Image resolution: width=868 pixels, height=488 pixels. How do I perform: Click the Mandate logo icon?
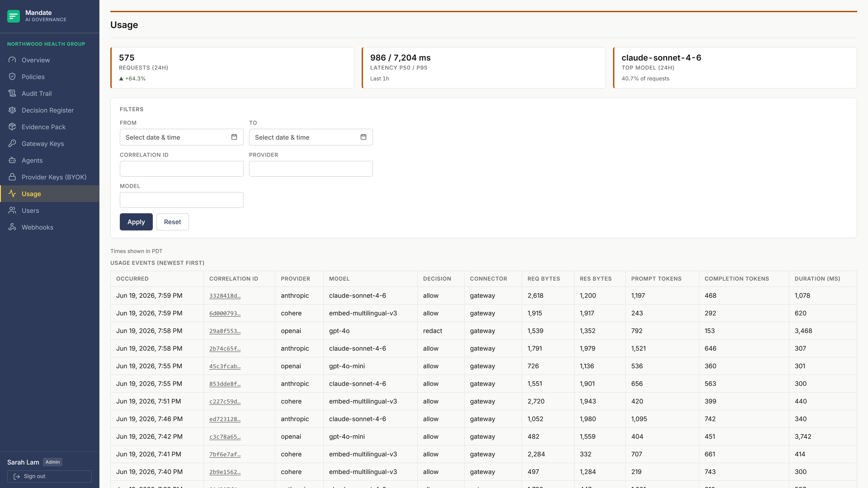[x=14, y=16]
